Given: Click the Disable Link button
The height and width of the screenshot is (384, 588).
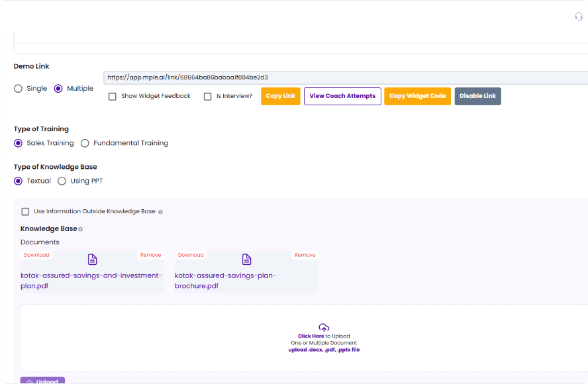Looking at the screenshot, I should [477, 96].
